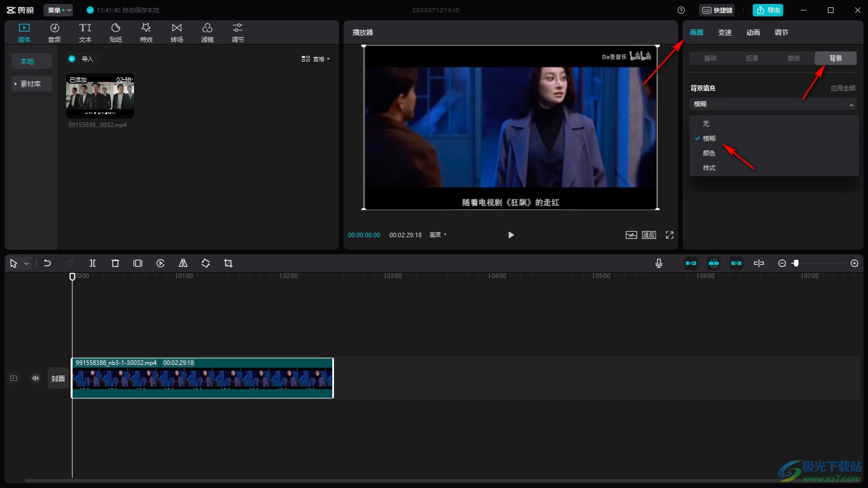Click the Fit (适应) button in player

649,235
